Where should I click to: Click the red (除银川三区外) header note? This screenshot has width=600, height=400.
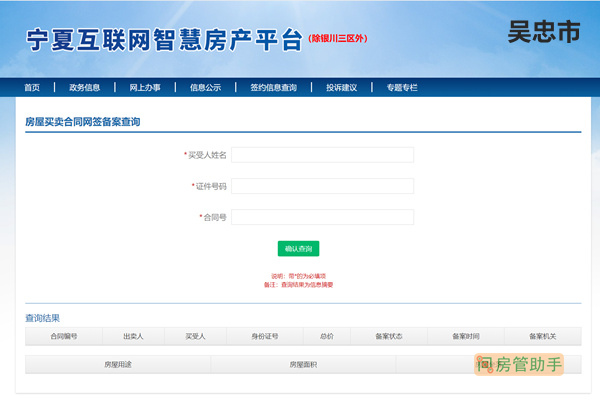click(x=338, y=38)
